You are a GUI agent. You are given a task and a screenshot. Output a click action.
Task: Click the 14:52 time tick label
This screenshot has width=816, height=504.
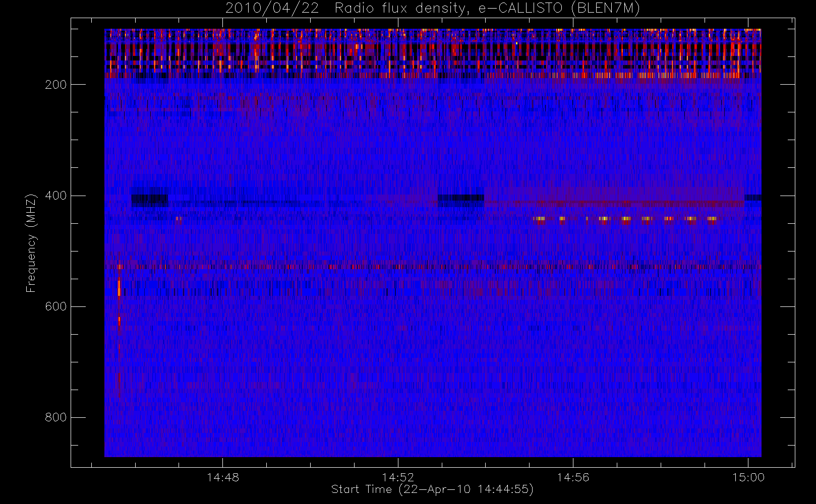click(398, 477)
